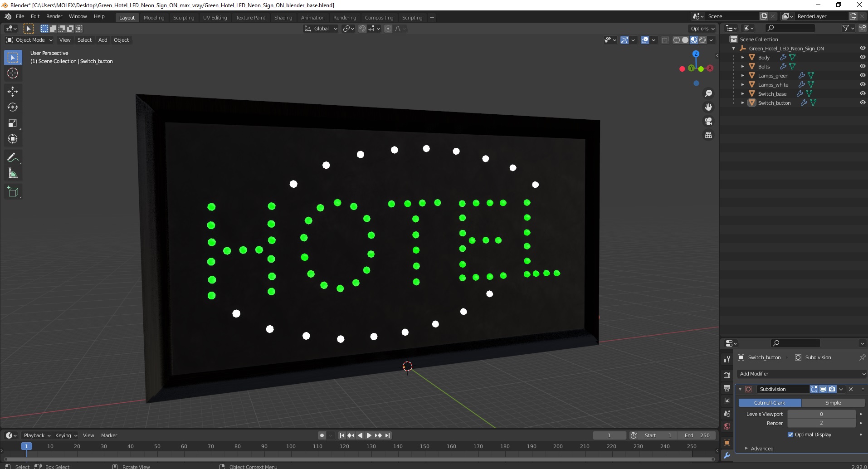The height and width of the screenshot is (469, 868).
Task: Hide the Switch_base object
Action: click(863, 93)
